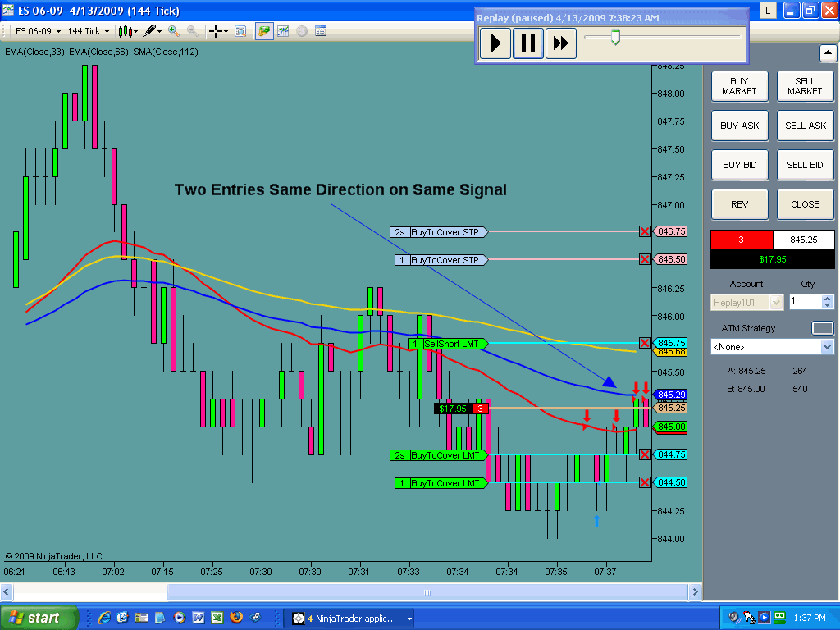Viewport: 840px width, 630px height.
Task: Launch Firefox from Quick Launch
Action: click(x=235, y=618)
